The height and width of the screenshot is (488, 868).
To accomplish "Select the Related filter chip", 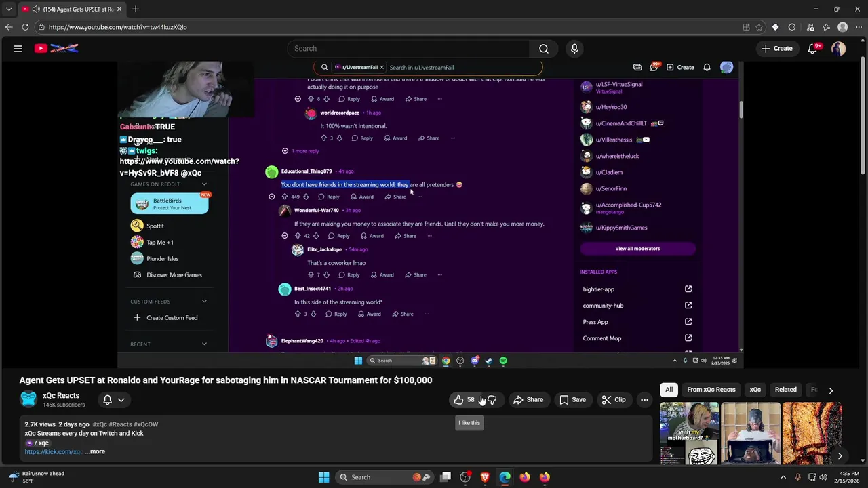I will coord(785,390).
